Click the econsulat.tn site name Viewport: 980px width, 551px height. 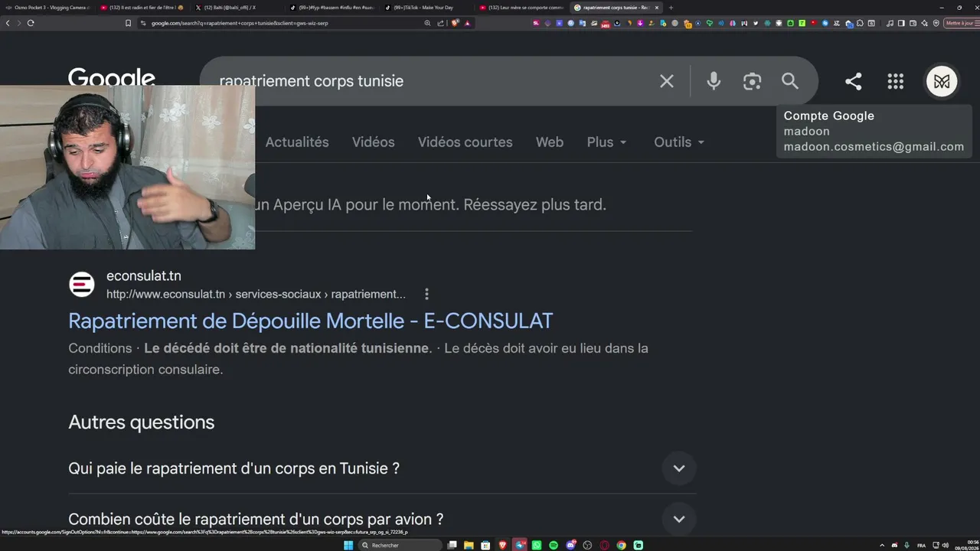(144, 275)
